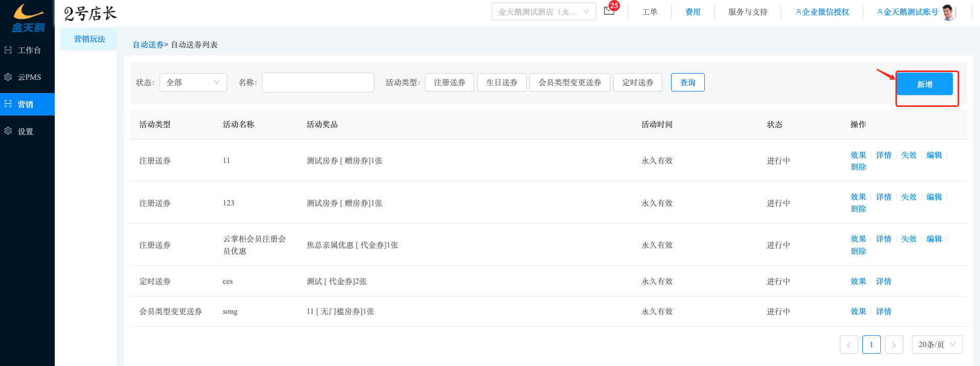The width and height of the screenshot is (980, 366).
Task: Go to previous page arrow
Action: (849, 345)
